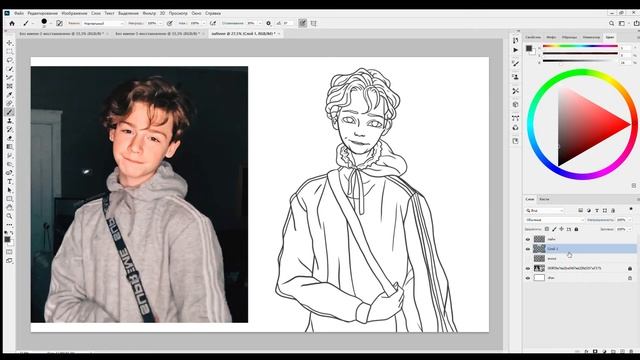The height and width of the screenshot is (360, 640).
Task: Select the Type tool
Action: (x=9, y=181)
